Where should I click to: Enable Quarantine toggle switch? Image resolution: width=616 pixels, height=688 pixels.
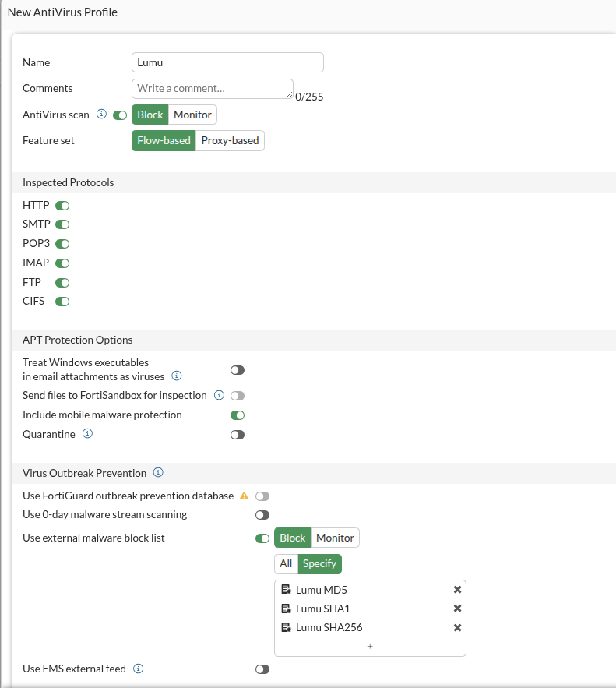(238, 435)
